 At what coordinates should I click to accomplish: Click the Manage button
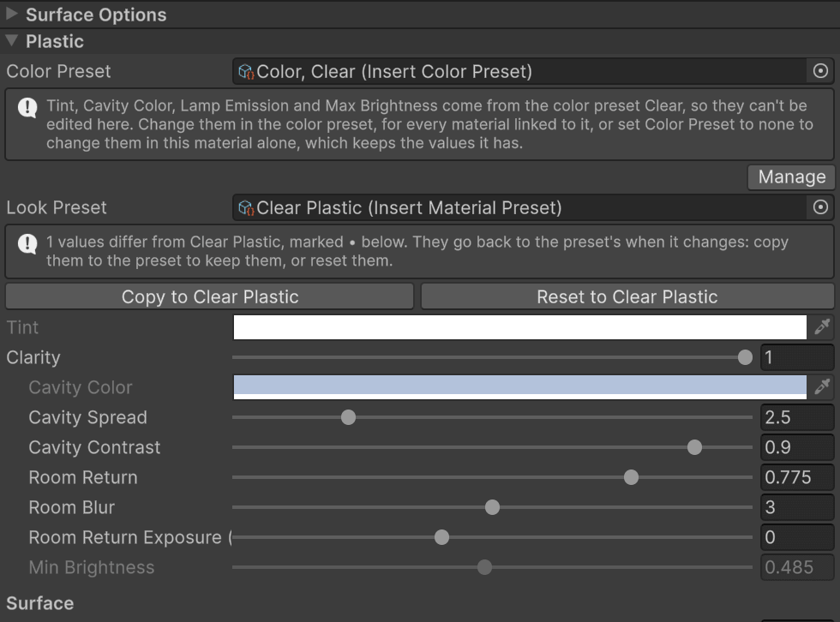[x=791, y=176]
